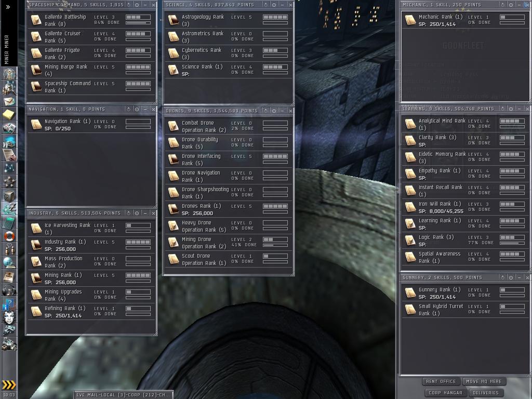The height and width of the screenshot is (399, 532).
Task: Select the Mass Production Rank (2) row
Action: pyautogui.click(x=91, y=262)
